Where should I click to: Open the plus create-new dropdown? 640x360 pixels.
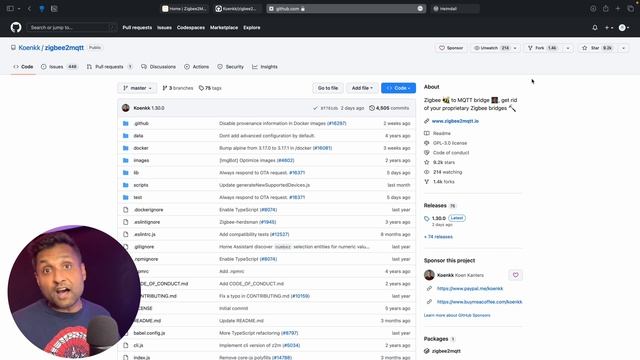[x=609, y=27]
